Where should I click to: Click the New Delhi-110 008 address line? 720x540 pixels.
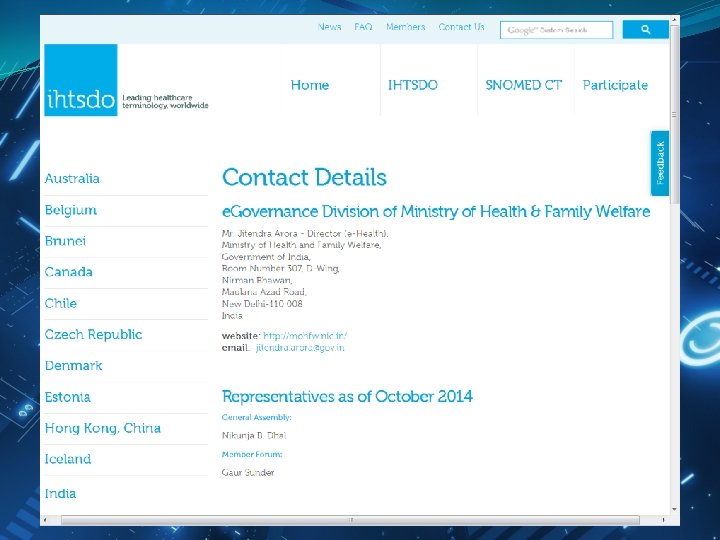coord(262,304)
